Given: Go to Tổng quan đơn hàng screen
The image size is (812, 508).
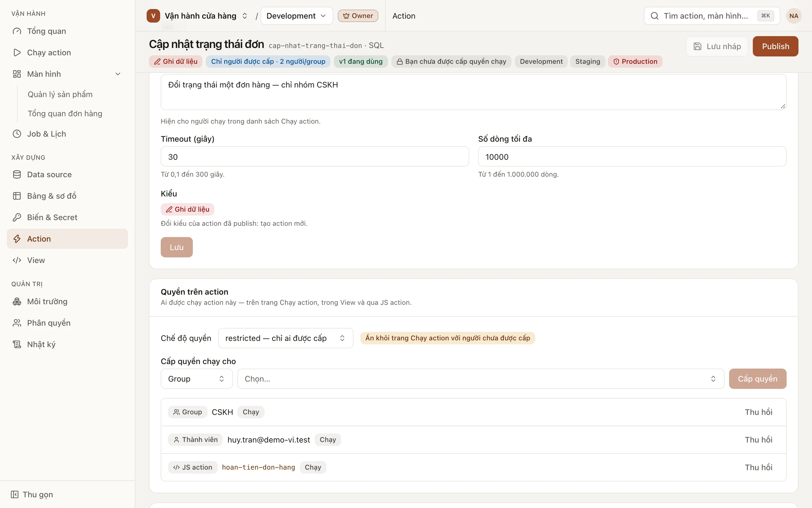Looking at the screenshot, I should pos(65,113).
